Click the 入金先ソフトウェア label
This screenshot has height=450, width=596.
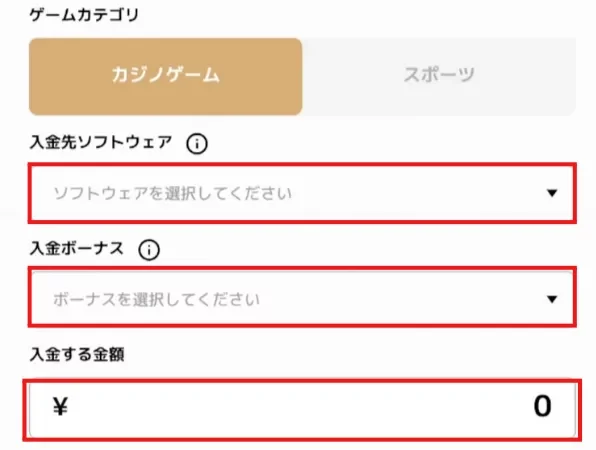tap(101, 143)
